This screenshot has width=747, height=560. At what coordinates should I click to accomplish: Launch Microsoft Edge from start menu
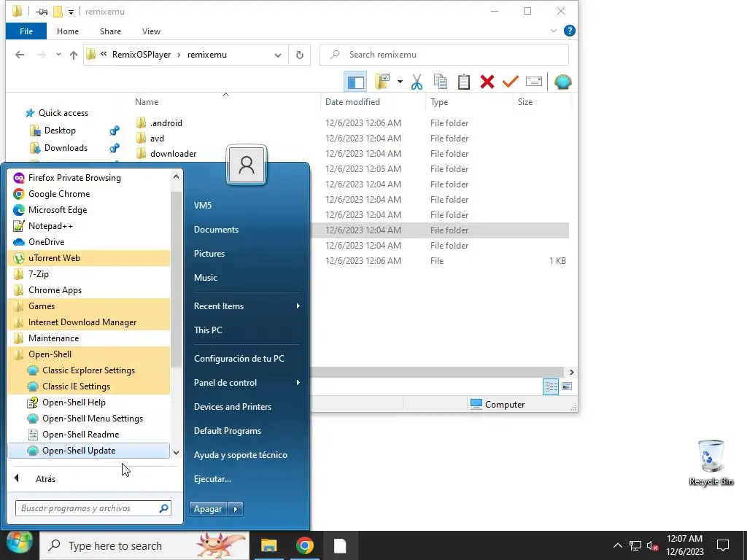(x=88, y=210)
